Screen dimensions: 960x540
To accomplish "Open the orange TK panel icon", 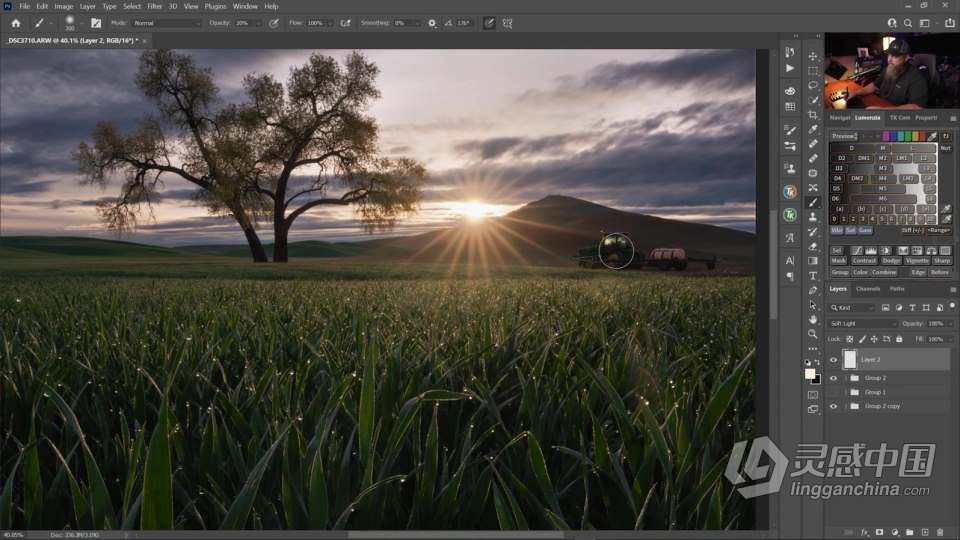I will (790, 192).
